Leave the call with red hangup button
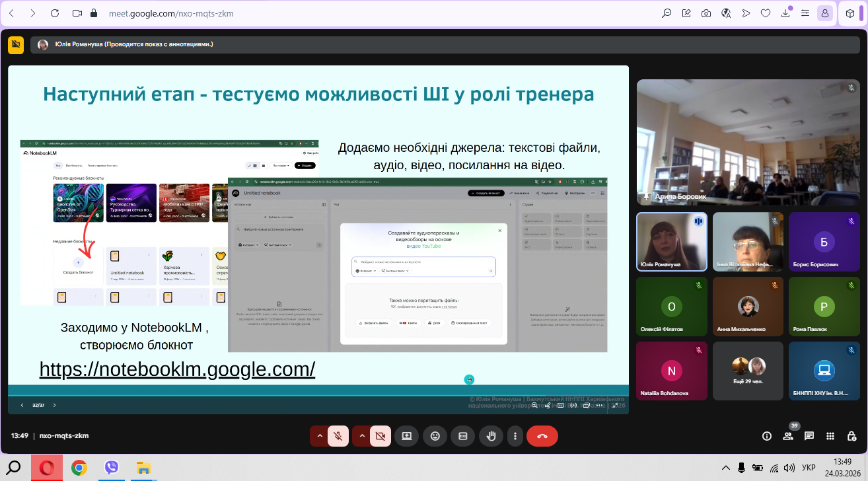The width and height of the screenshot is (868, 481). tap(542, 436)
